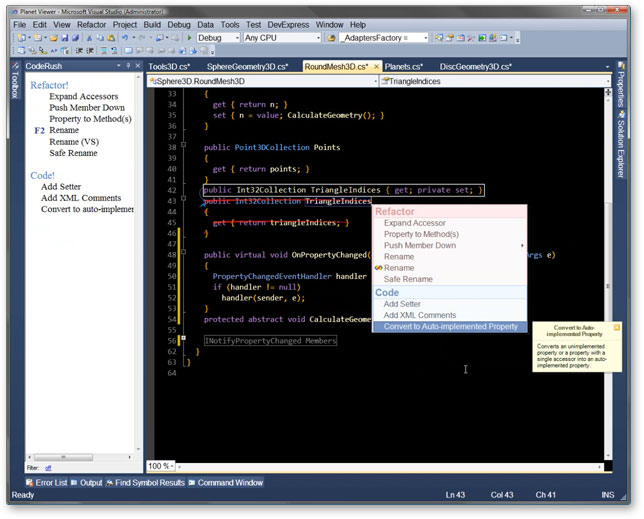Select Push Member Down in popup menu
The width and height of the screenshot is (644, 519).
[x=420, y=245]
